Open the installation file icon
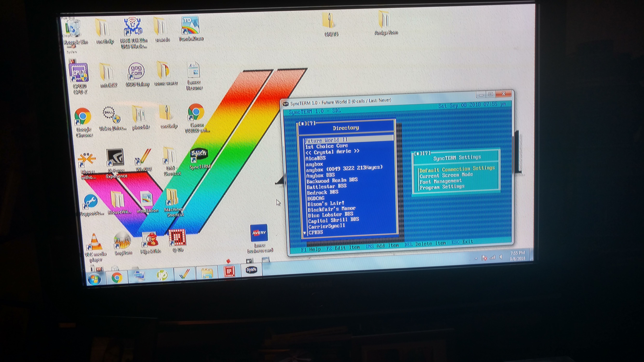 (147, 202)
